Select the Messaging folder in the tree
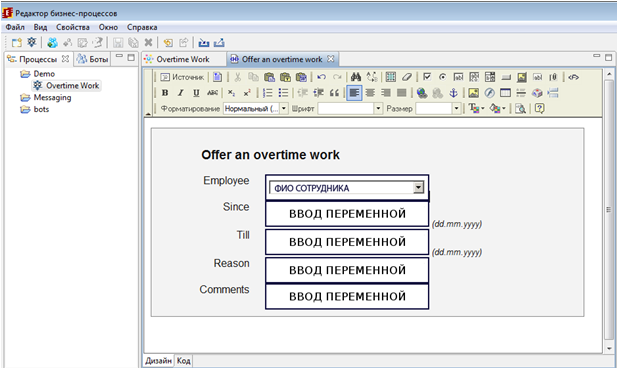This screenshot has height=370, width=617. pyautogui.click(x=52, y=98)
